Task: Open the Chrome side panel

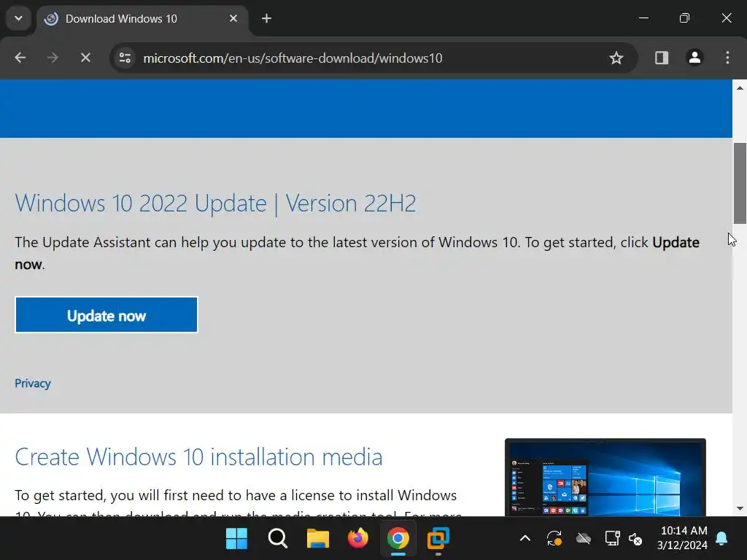Action: [x=661, y=58]
